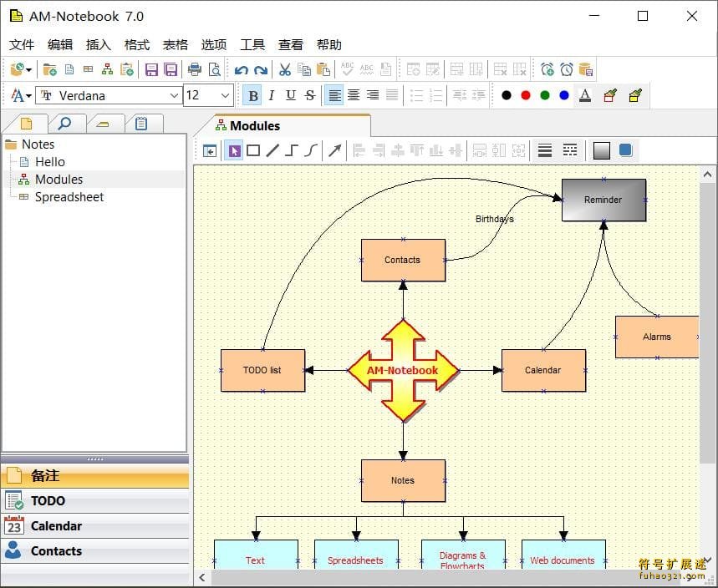This screenshot has height=588, width=718.
Task: Select the Hello note in tree
Action: tap(50, 162)
